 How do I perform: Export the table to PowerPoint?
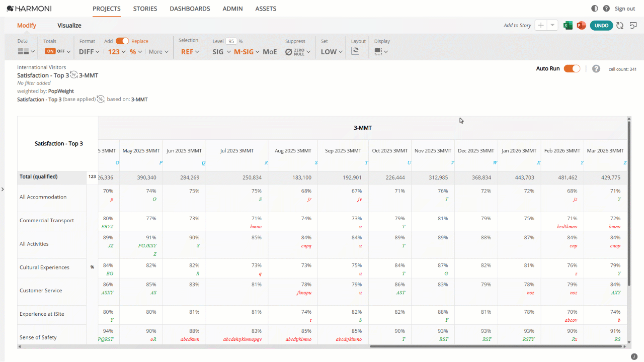click(581, 25)
